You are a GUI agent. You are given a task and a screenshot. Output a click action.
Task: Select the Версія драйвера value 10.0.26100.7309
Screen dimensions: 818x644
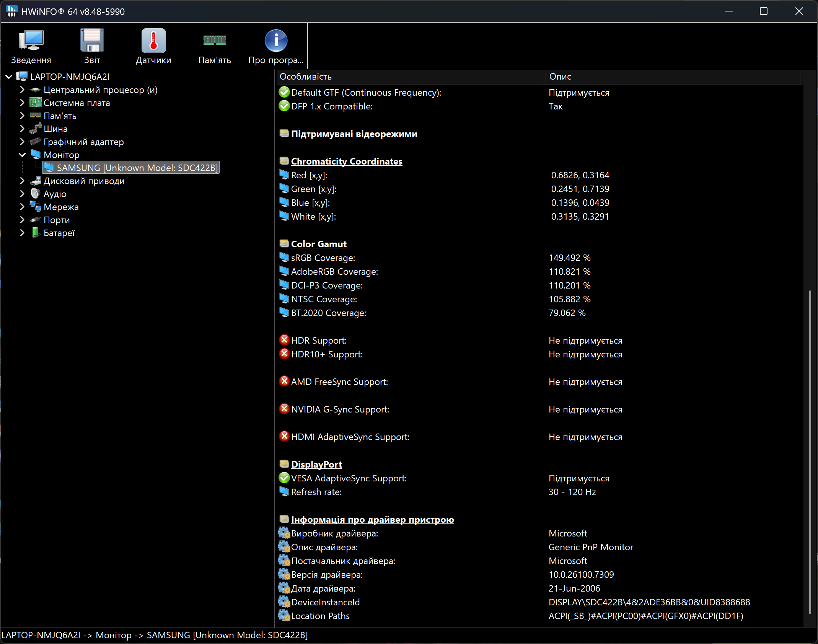581,575
